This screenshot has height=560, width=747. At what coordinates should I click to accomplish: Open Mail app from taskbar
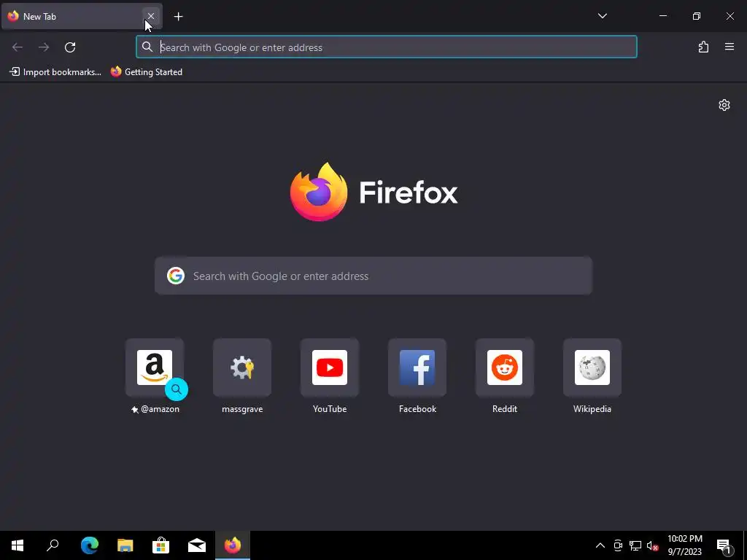pyautogui.click(x=196, y=545)
